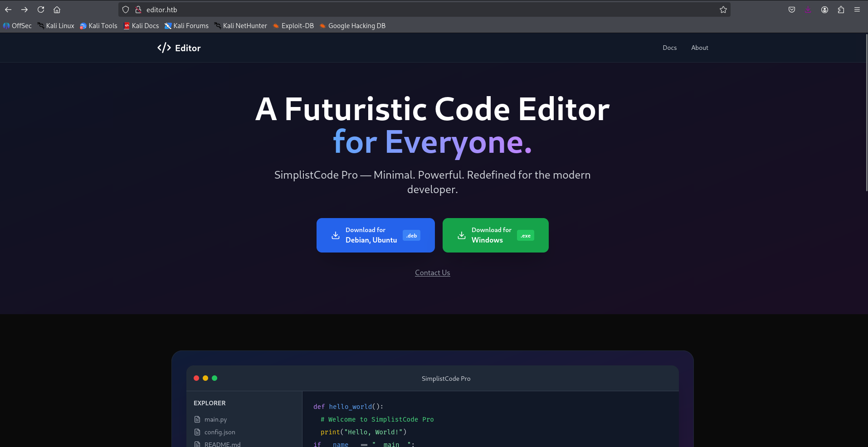Viewport: 868px width, 447px height.
Task: Open the Docs navigation link
Action: pyautogui.click(x=669, y=48)
